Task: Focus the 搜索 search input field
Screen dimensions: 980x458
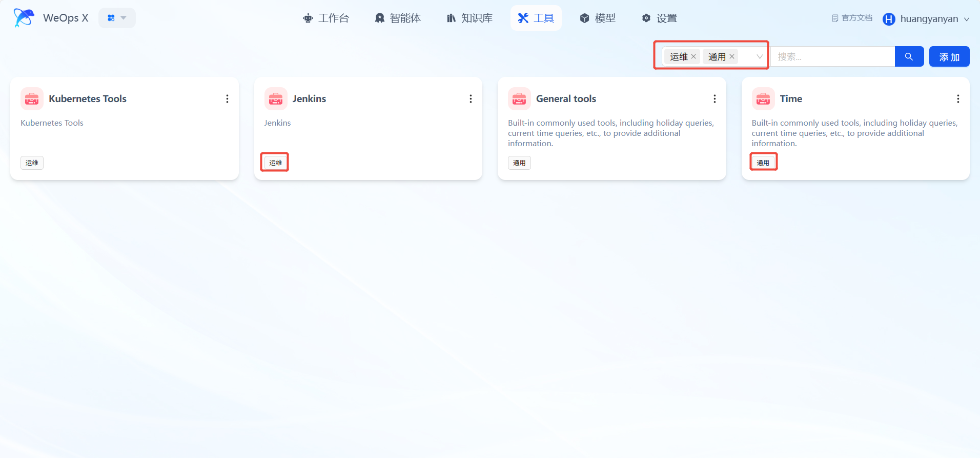Action: [833, 56]
